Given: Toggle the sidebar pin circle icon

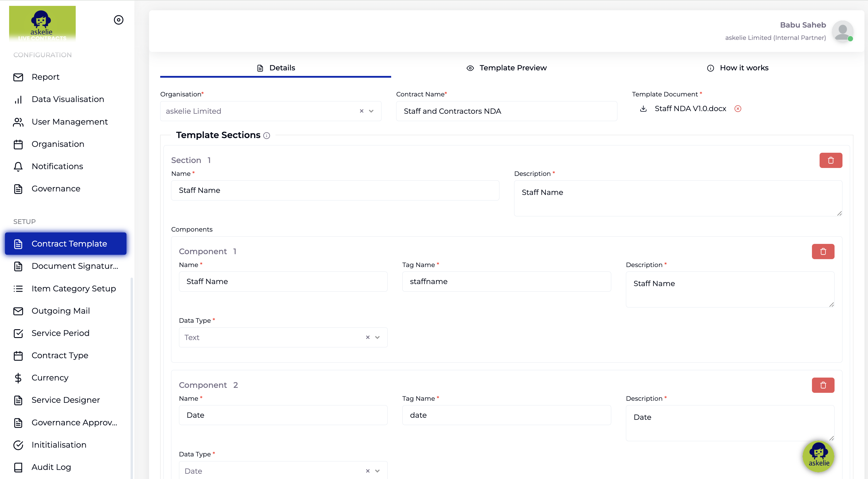Looking at the screenshot, I should (119, 20).
